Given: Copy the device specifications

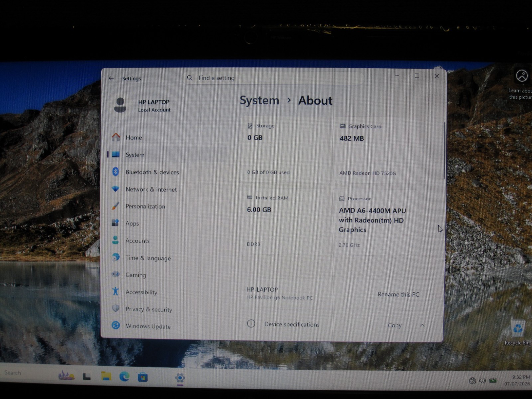Looking at the screenshot, I should click(x=395, y=325).
